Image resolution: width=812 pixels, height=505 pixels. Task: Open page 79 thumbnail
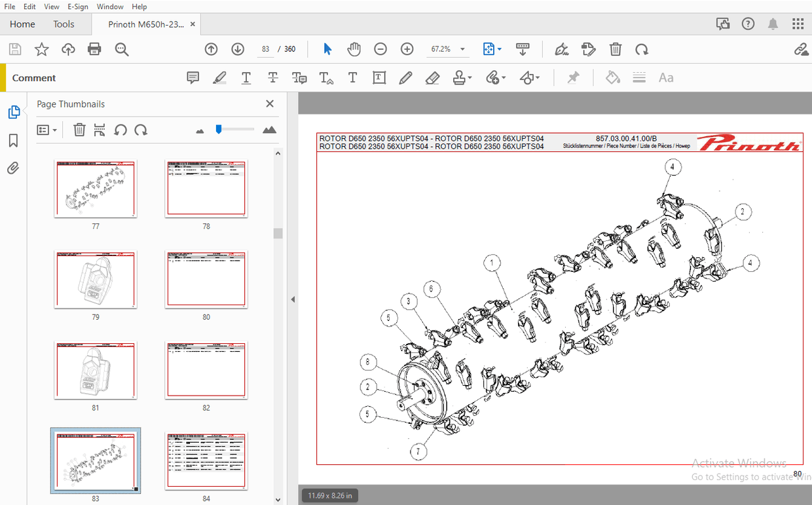click(96, 280)
